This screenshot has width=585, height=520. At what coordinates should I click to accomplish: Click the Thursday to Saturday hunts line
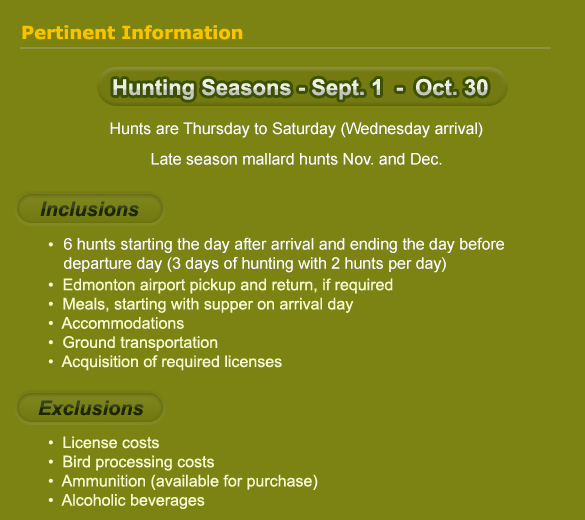pyautogui.click(x=296, y=129)
